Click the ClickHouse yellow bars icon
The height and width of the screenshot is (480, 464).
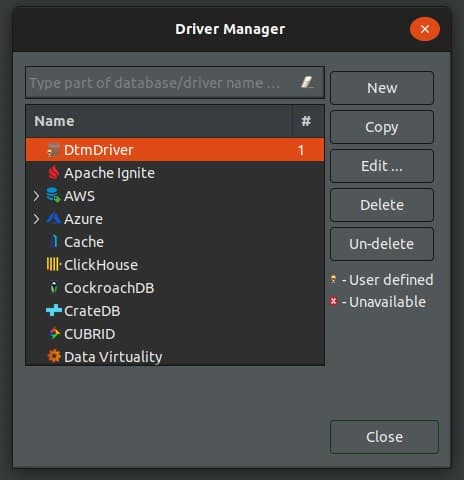tap(53, 265)
